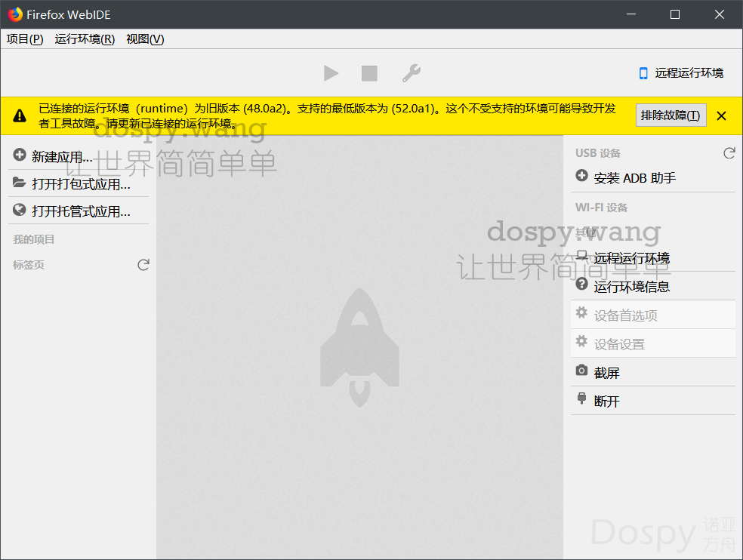The image size is (743, 560).
Task: Dismiss the yellow notification bar with X
Action: pyautogui.click(x=721, y=115)
